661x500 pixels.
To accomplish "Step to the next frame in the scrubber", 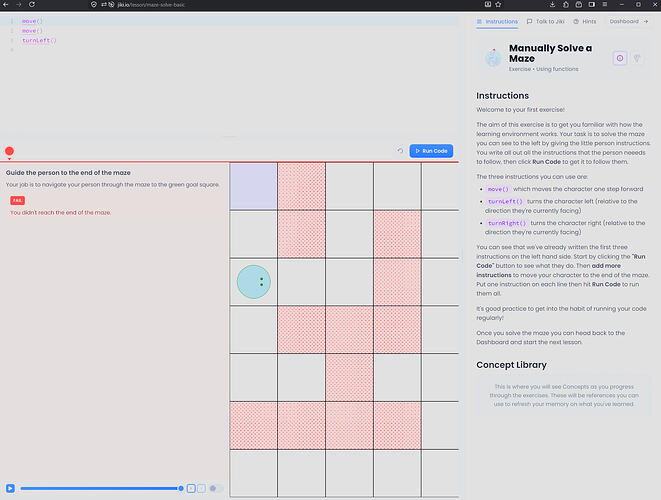I will click(202, 488).
